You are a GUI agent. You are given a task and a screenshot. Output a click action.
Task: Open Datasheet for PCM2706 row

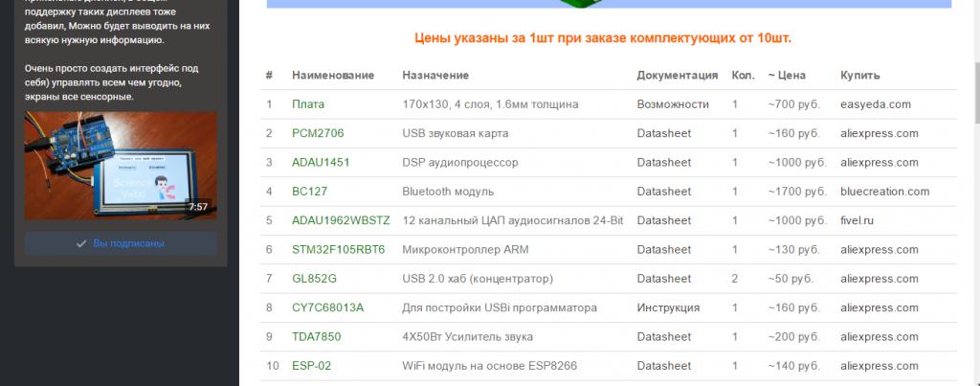click(x=664, y=133)
